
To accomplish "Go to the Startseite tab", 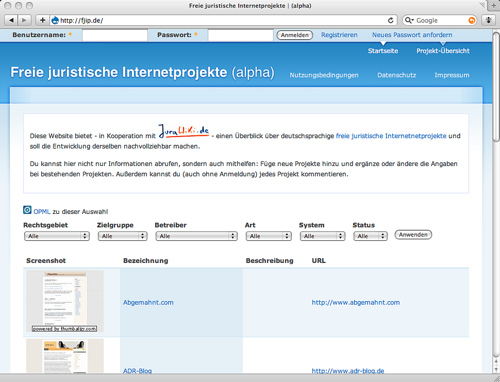I will tap(383, 51).
